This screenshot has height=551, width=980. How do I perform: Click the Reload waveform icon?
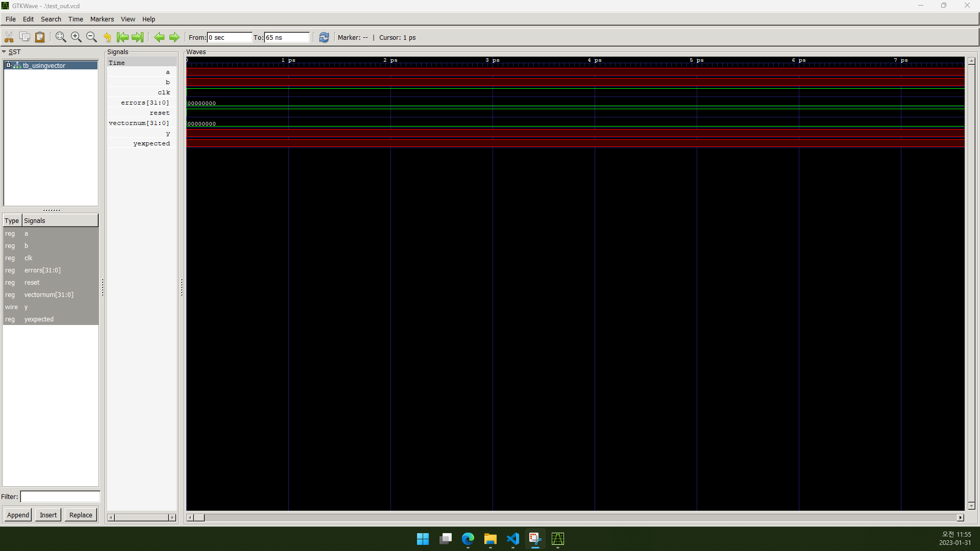point(324,37)
